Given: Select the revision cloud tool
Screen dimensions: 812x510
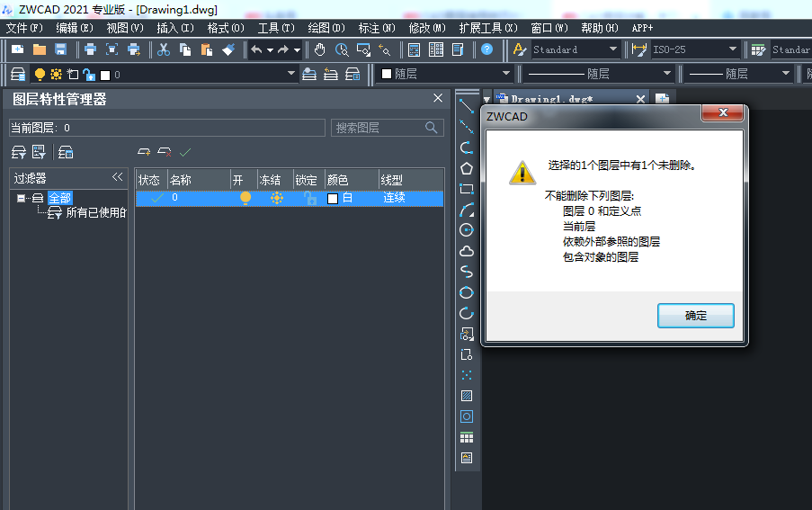Looking at the screenshot, I should tap(467, 251).
